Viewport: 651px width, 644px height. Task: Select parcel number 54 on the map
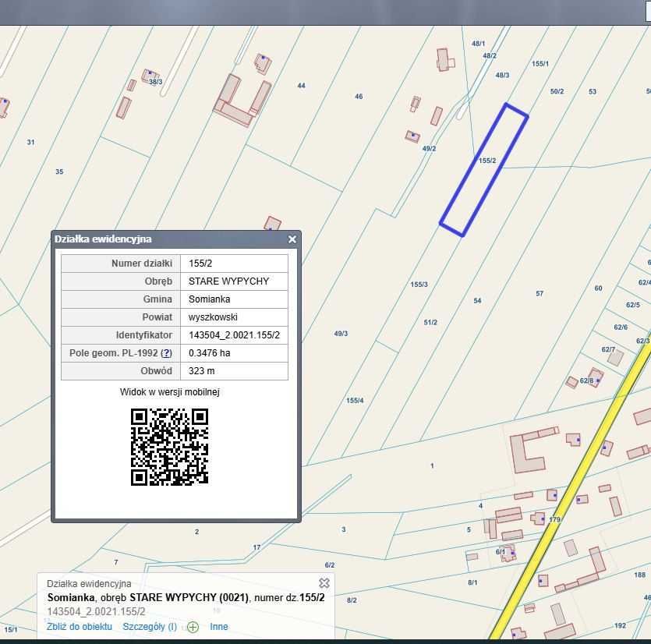477,300
